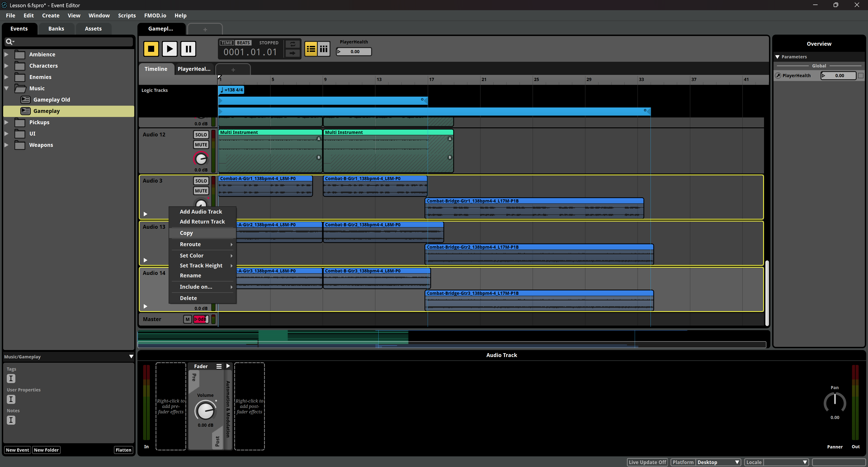Click the tempo marker 138 4/4
The width and height of the screenshot is (868, 467).
pyautogui.click(x=231, y=90)
